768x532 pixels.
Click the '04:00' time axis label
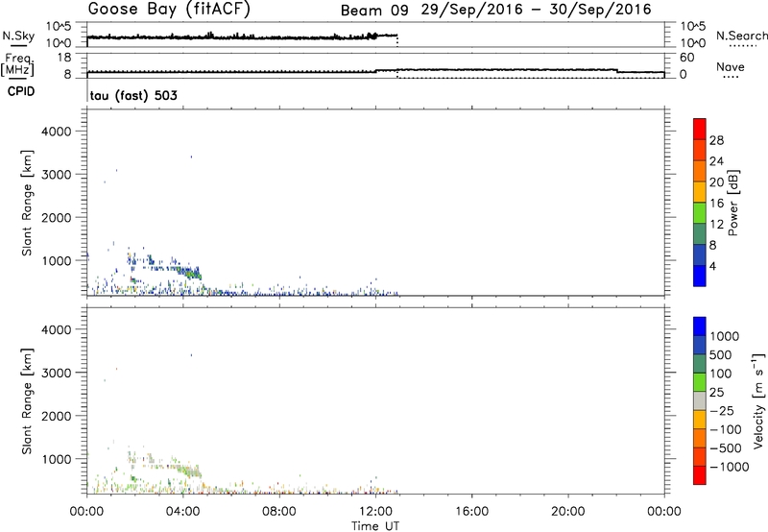click(x=182, y=512)
